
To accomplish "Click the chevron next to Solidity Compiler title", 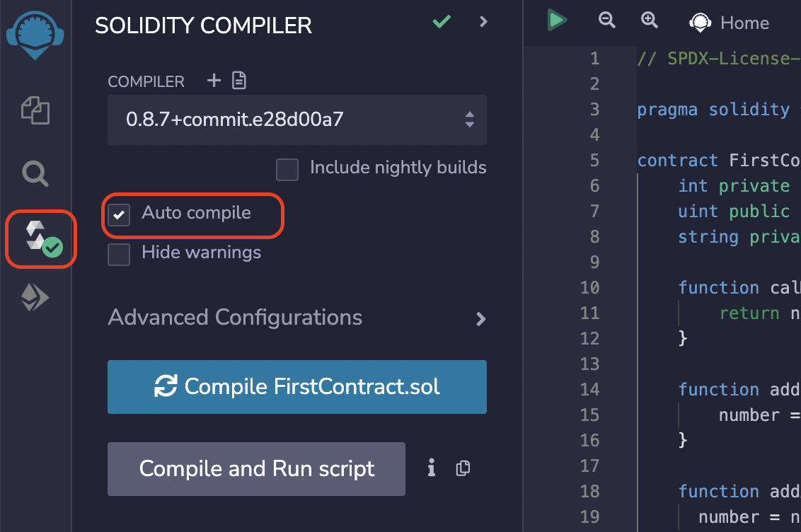I will (483, 21).
